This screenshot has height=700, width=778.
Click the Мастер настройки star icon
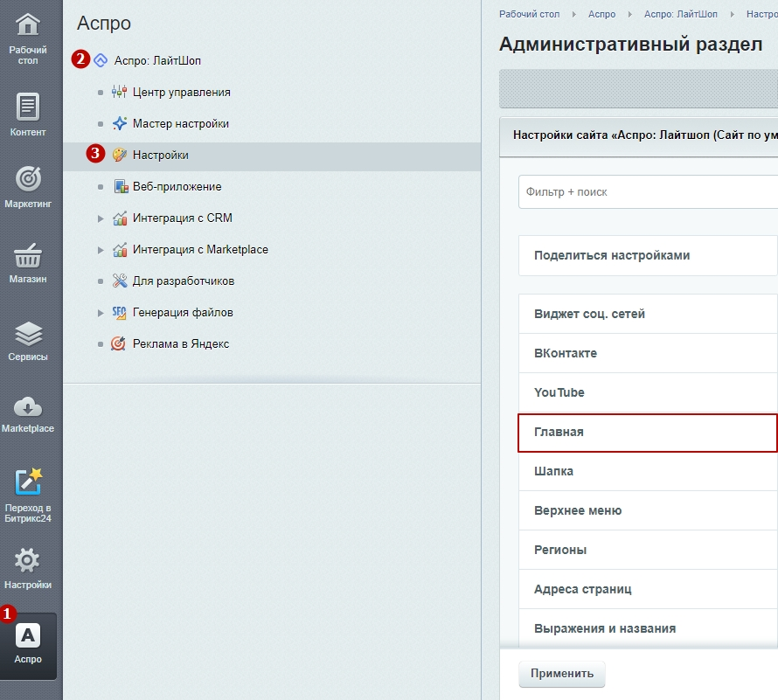click(x=119, y=123)
